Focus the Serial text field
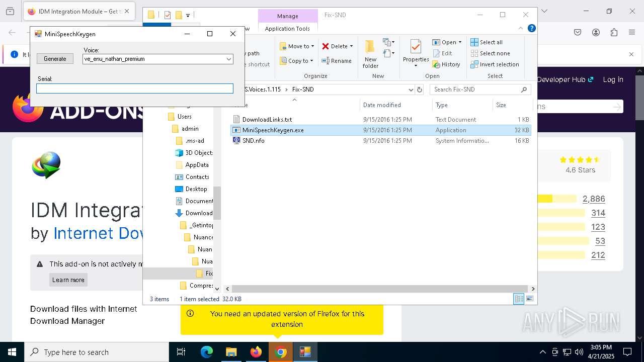The width and height of the screenshot is (644, 362). (x=135, y=88)
